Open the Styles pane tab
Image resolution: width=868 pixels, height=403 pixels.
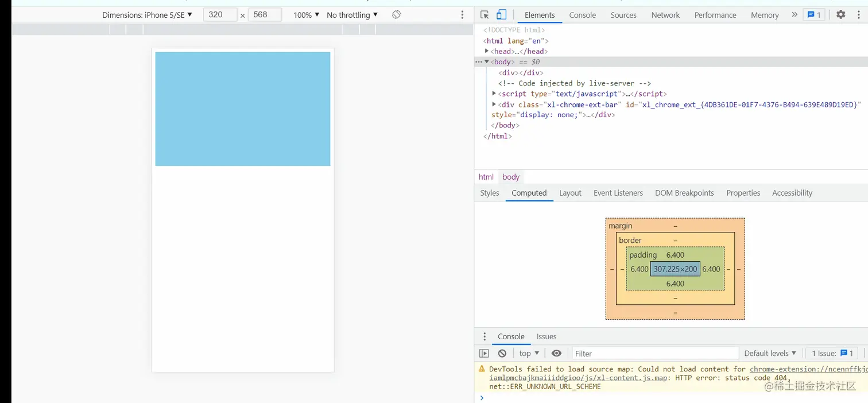(x=490, y=193)
